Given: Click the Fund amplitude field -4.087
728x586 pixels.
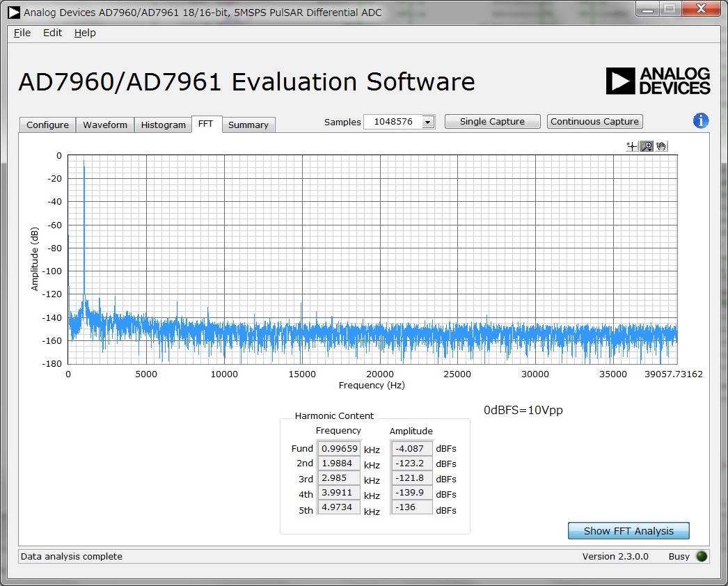Looking at the screenshot, I should (x=412, y=449).
